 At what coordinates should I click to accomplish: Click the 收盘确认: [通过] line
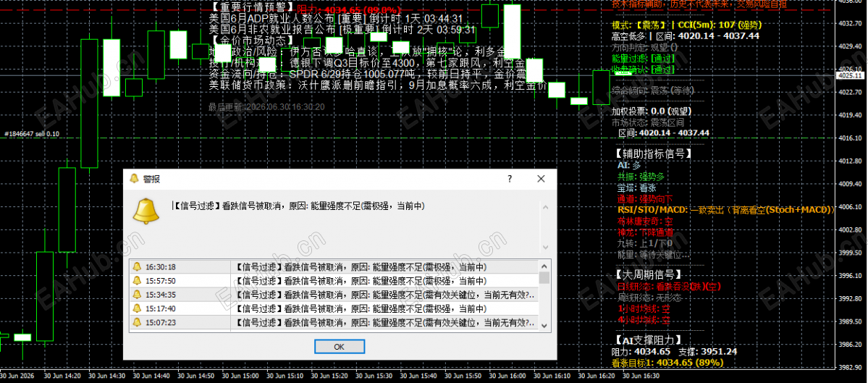point(643,70)
